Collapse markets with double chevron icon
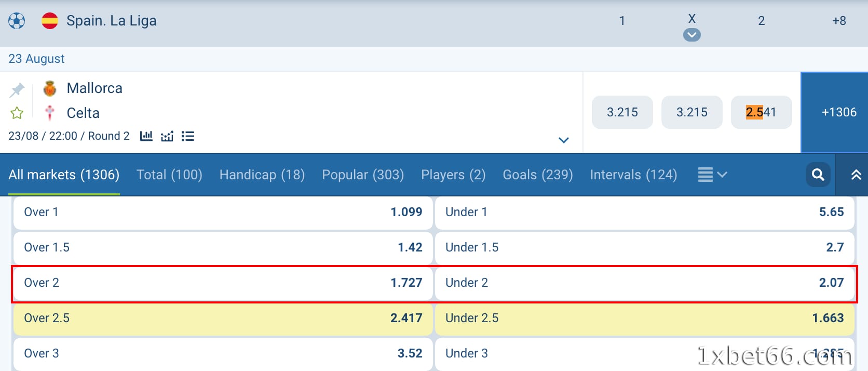 (x=856, y=175)
